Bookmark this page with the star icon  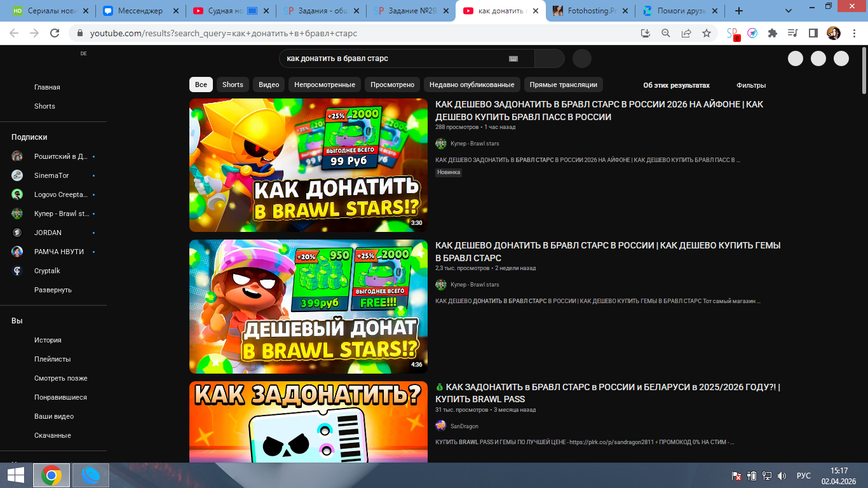click(x=707, y=33)
